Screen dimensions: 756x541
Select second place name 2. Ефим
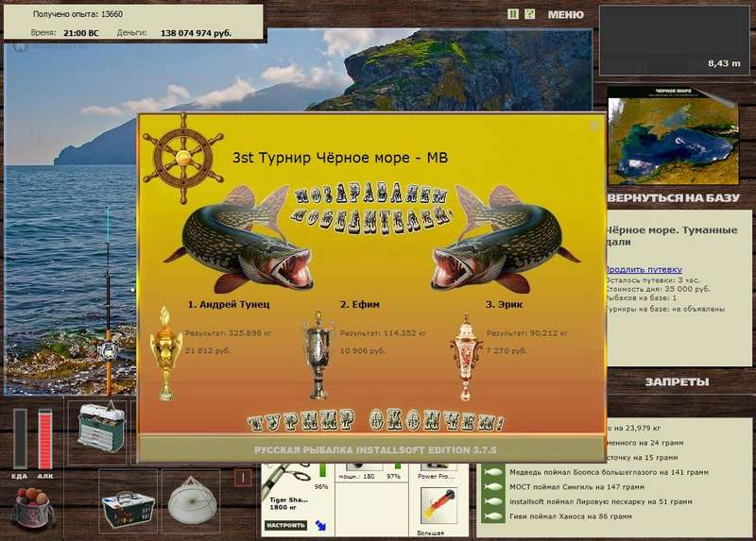[360, 304]
